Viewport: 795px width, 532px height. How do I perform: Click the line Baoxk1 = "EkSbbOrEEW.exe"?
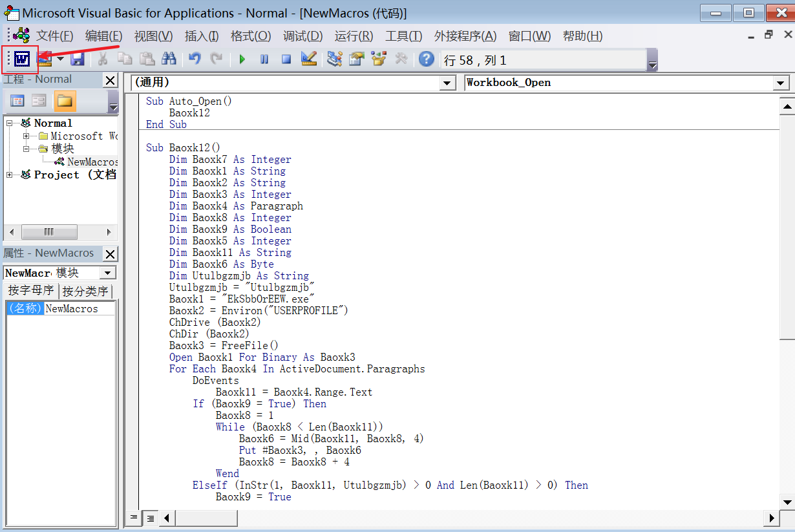[x=242, y=299]
